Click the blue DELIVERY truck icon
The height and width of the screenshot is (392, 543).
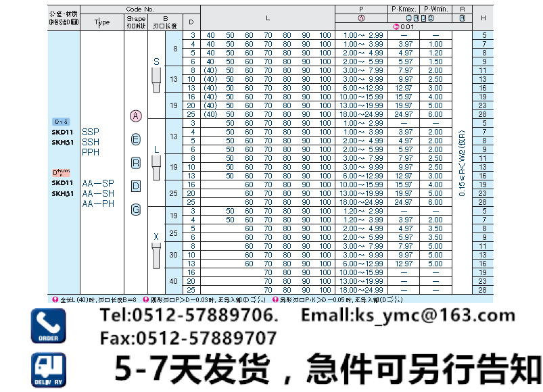click(48, 370)
